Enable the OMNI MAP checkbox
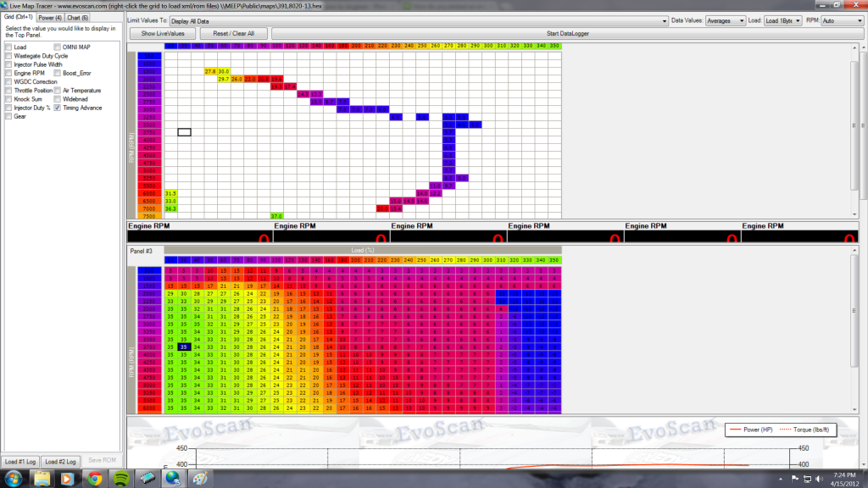868x488 pixels. 57,47
